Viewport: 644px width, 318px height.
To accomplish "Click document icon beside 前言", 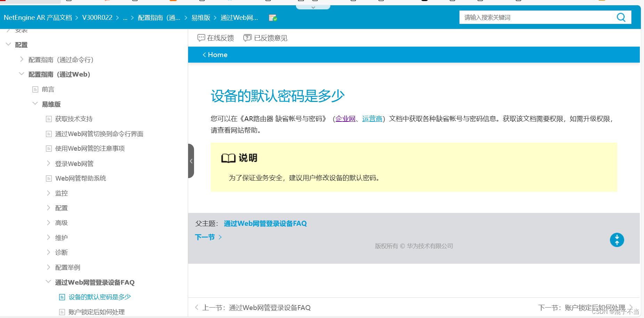I will (x=35, y=89).
